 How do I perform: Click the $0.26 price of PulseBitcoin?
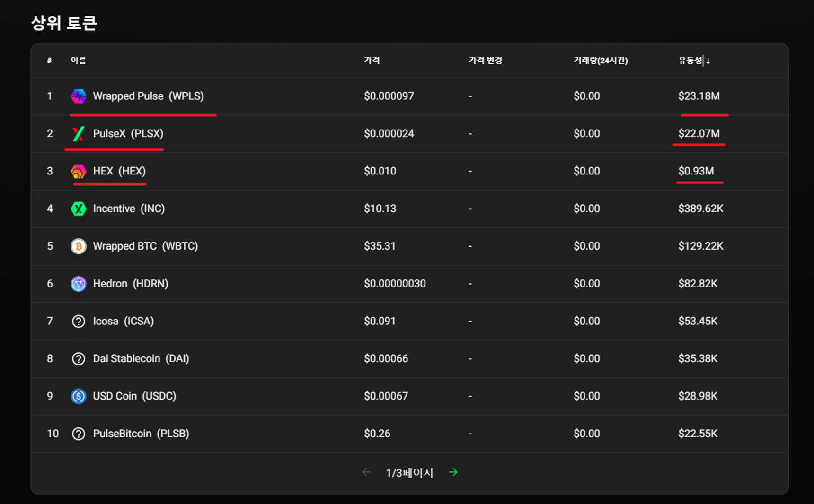coord(377,434)
